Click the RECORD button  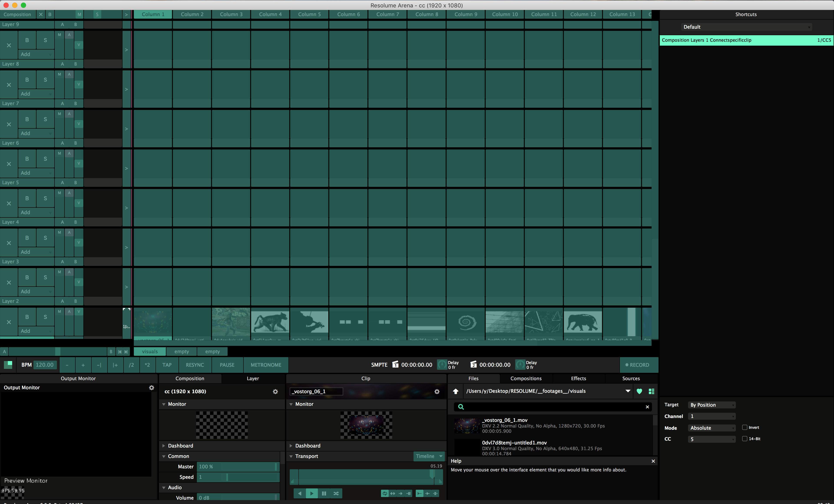point(639,365)
